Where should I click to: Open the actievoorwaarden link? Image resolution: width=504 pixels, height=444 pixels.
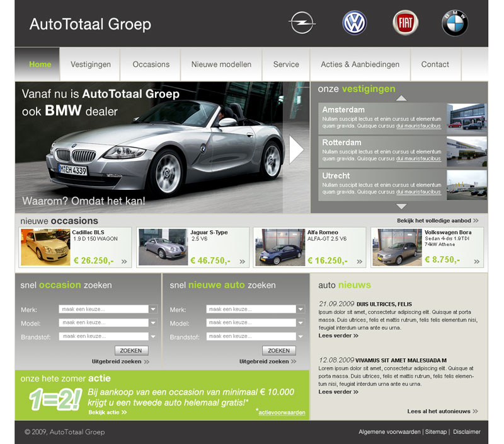(x=282, y=412)
